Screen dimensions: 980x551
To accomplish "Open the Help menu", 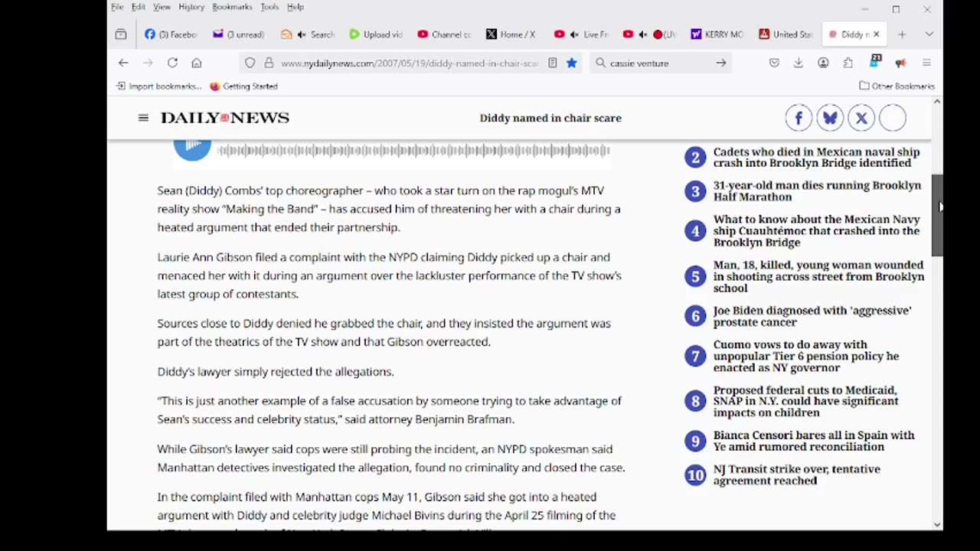I will (296, 7).
